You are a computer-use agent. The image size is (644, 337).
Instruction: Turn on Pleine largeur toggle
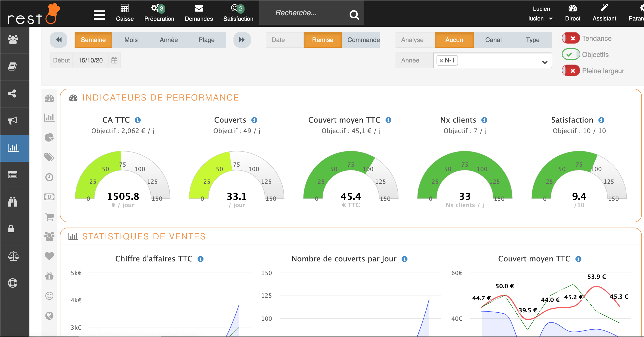pos(570,71)
